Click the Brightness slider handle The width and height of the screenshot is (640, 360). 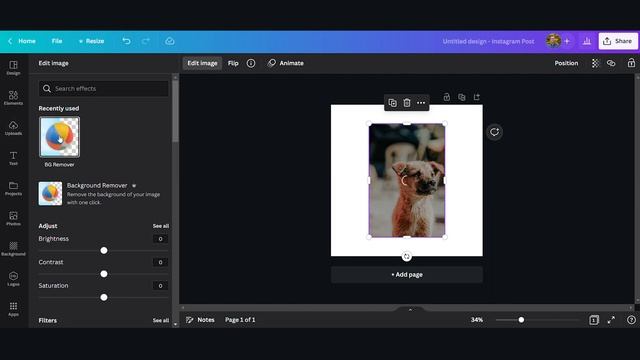click(x=104, y=251)
